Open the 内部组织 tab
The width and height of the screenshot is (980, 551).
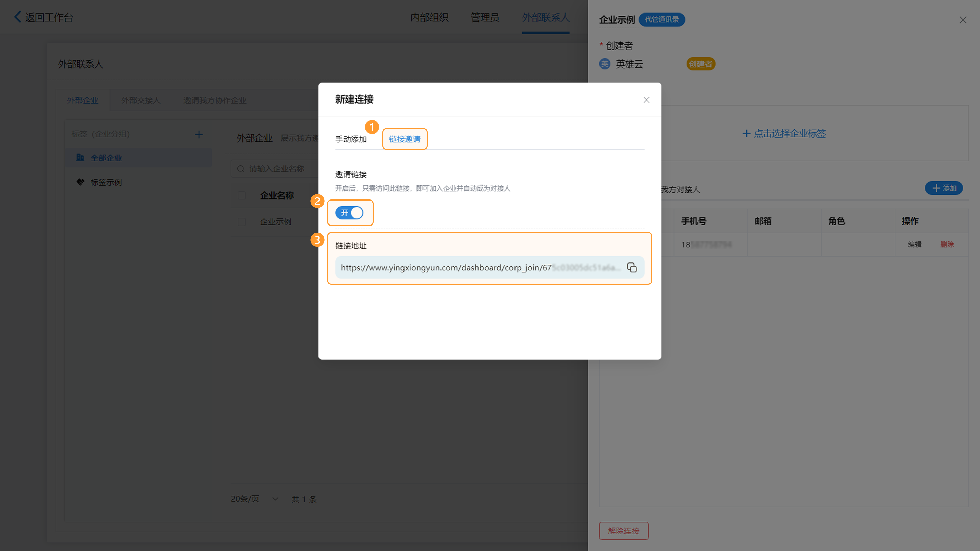429,18
